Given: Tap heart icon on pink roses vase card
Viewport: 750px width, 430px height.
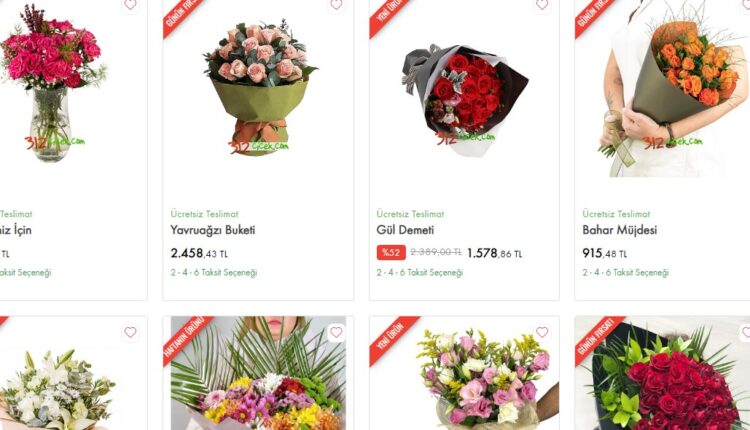Looking at the screenshot, I should click(130, 4).
